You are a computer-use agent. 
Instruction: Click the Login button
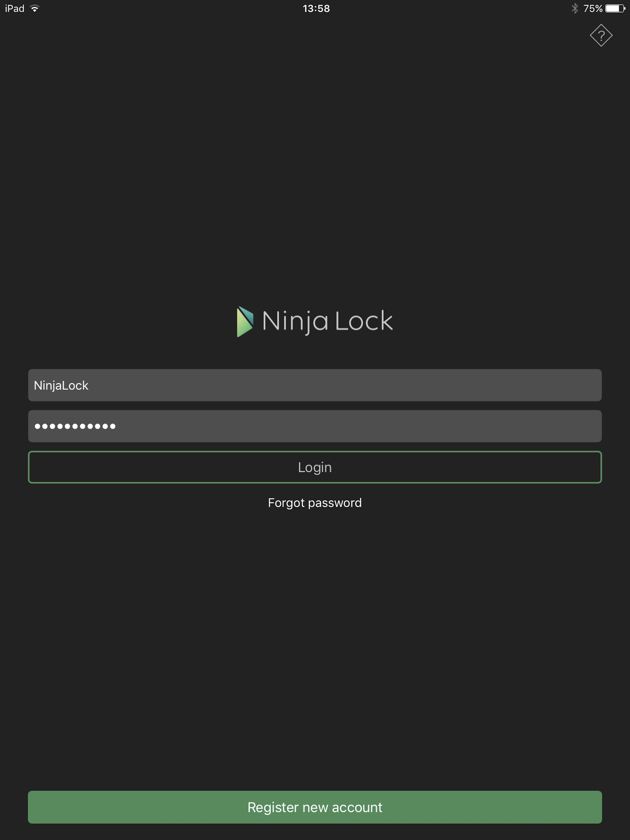click(x=315, y=467)
